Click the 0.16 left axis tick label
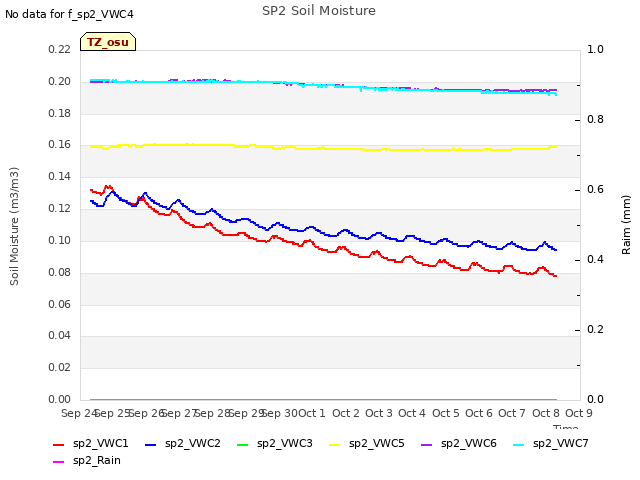Image resolution: width=640 pixels, height=480 pixels. click(x=60, y=145)
